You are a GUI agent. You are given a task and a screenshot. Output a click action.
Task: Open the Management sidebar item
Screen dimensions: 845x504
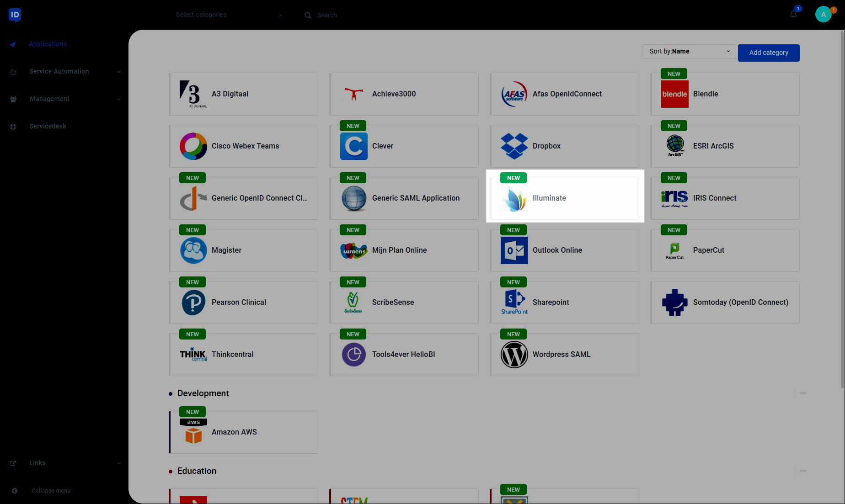[x=49, y=99]
